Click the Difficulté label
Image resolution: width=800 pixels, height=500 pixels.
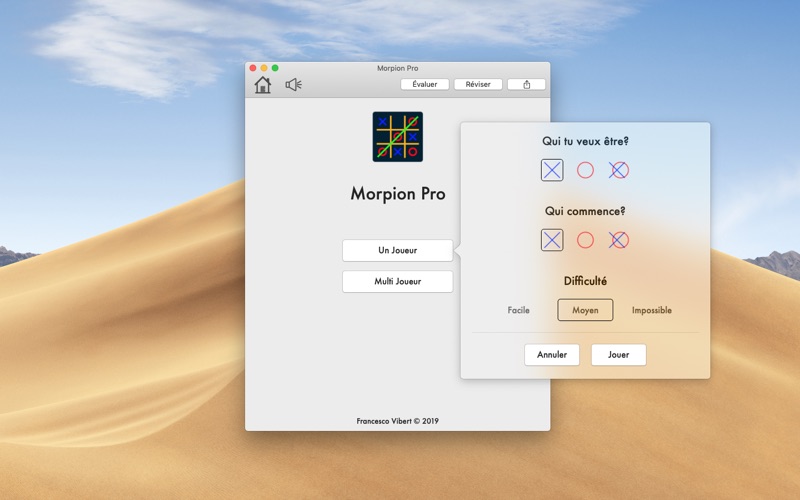(585, 281)
